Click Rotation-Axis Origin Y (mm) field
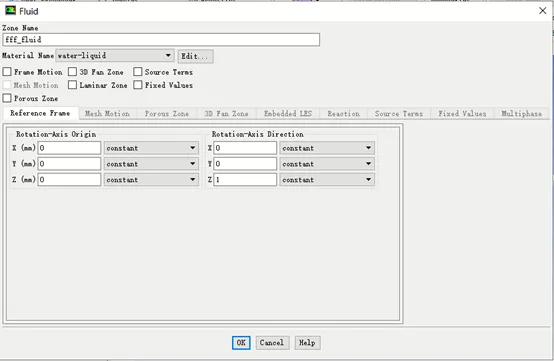This screenshot has height=361, width=554. click(69, 164)
